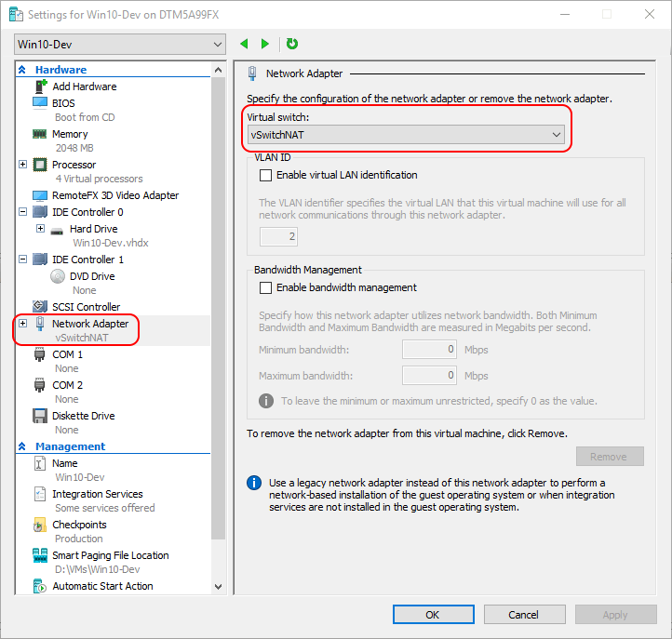Screen dimensions: 672x639
Task: Collapse the Hardware section chevron
Action: [x=22, y=70]
